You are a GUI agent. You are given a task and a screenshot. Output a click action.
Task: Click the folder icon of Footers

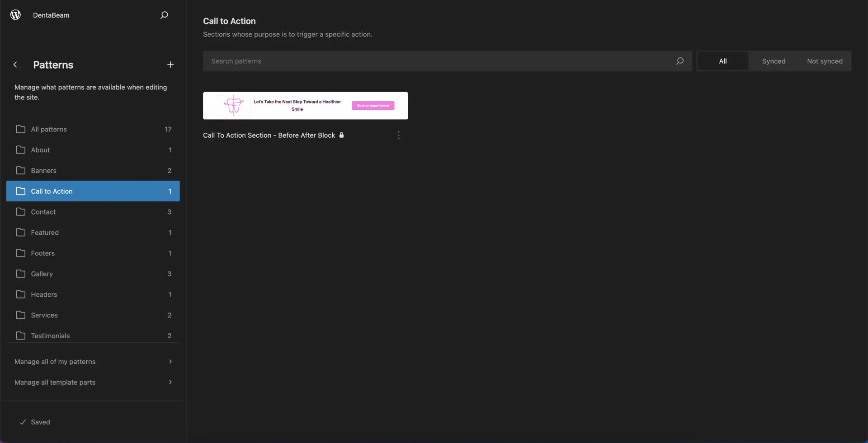click(21, 253)
